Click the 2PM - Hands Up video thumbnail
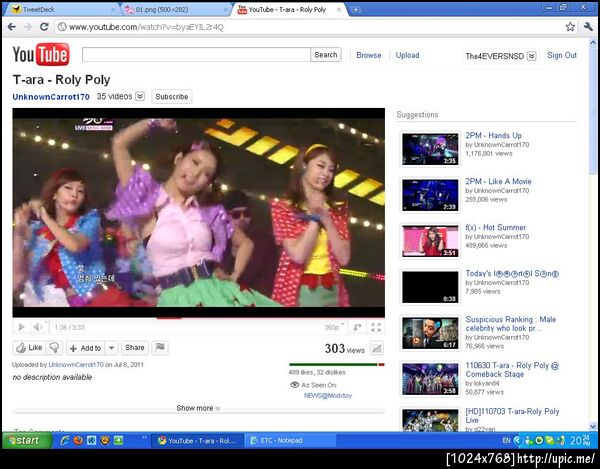Image resolution: width=600 pixels, height=469 pixels. click(x=430, y=149)
